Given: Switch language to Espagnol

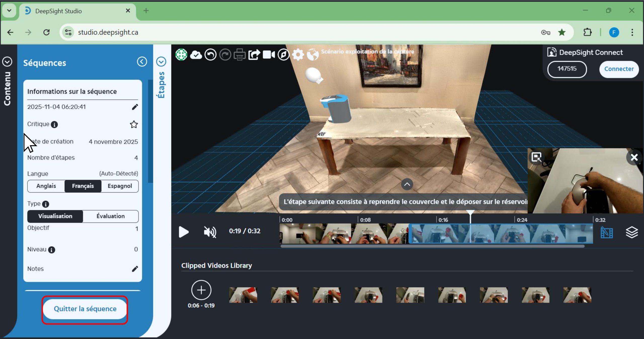Looking at the screenshot, I should click(120, 186).
